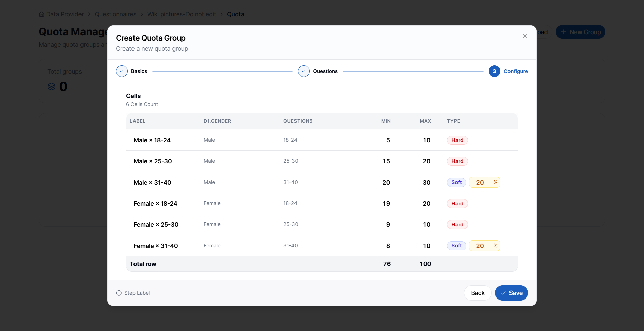Edit label Male × 25-30
The width and height of the screenshot is (644, 331).
[153, 161]
